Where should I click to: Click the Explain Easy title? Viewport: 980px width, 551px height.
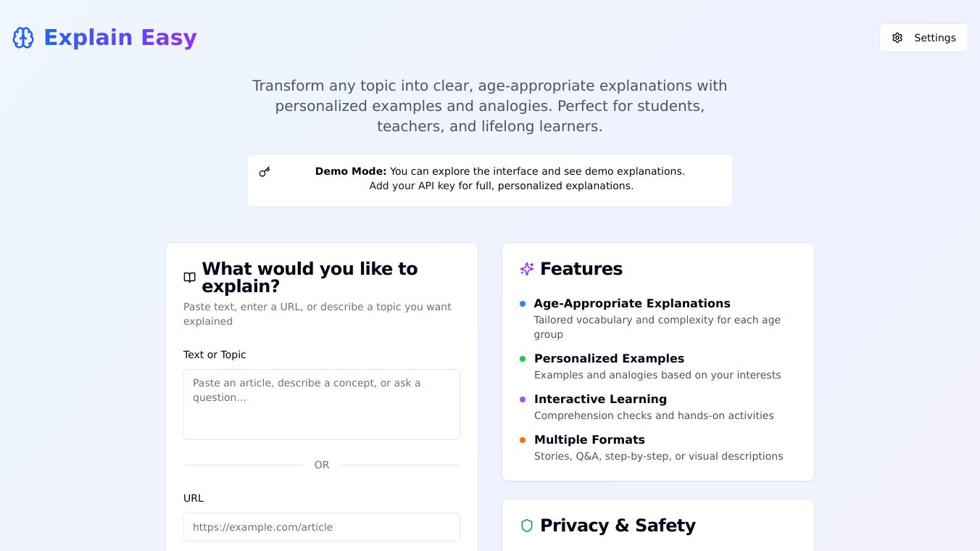click(x=120, y=38)
